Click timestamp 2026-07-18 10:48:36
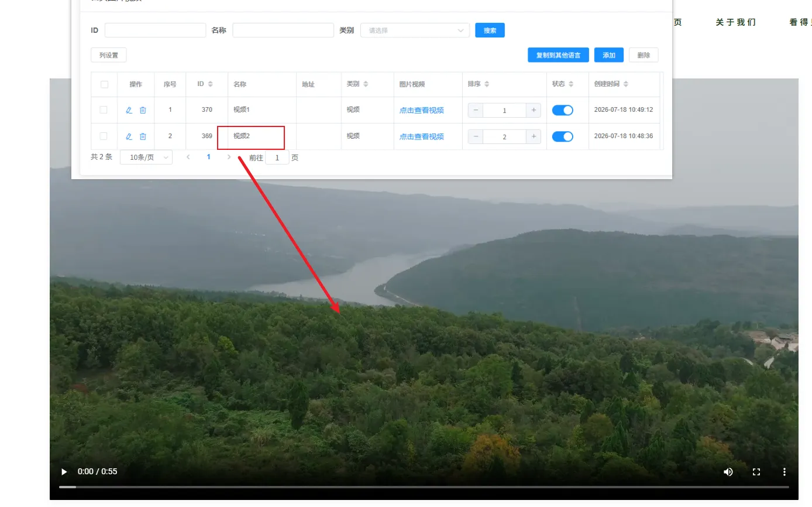This screenshot has width=812, height=507. pos(624,136)
